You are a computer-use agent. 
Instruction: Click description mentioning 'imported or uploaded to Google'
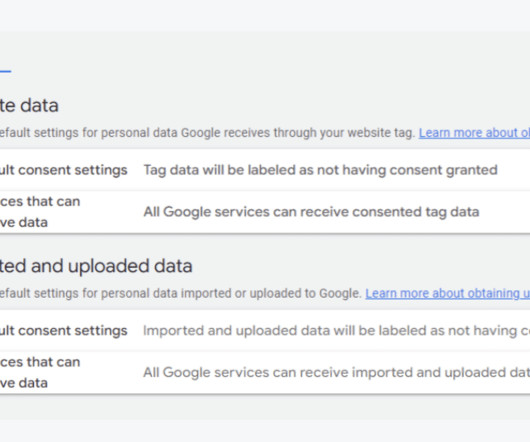point(181,293)
